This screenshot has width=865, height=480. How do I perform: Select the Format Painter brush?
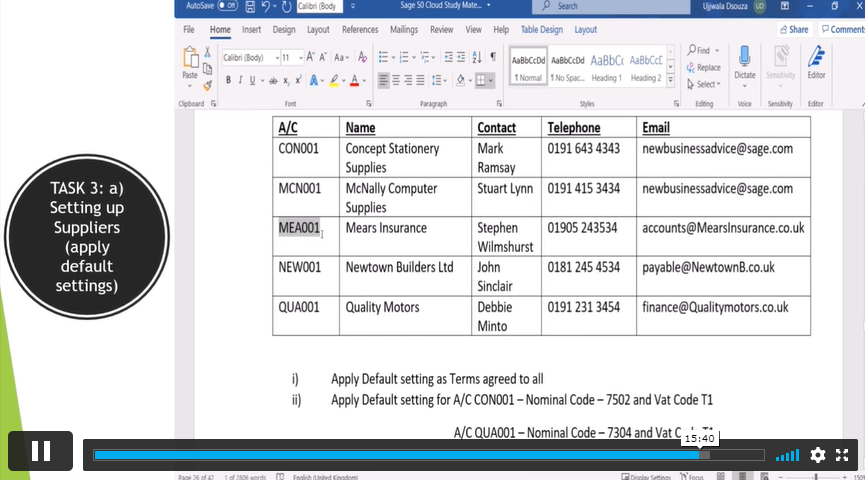click(x=207, y=86)
